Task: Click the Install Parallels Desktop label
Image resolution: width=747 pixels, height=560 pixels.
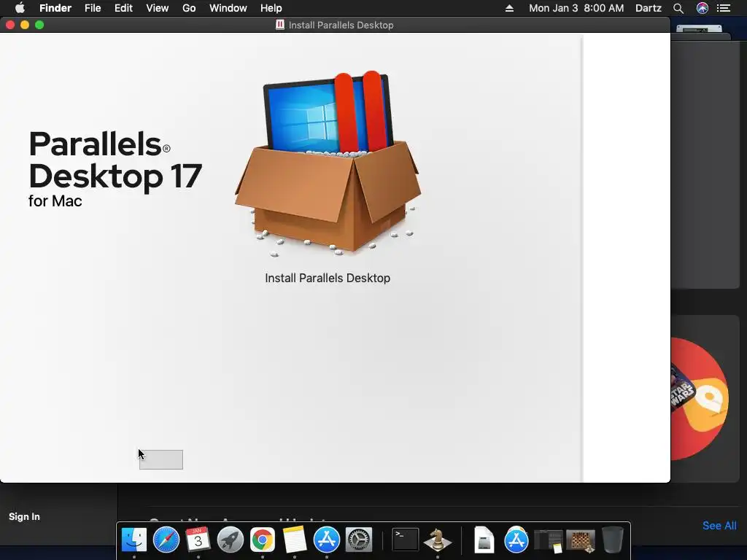Action: (x=328, y=278)
